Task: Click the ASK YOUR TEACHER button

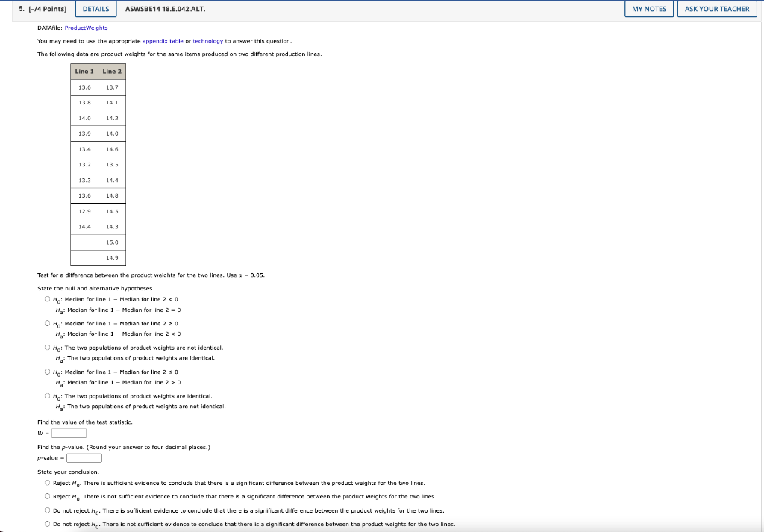Action: (x=717, y=9)
